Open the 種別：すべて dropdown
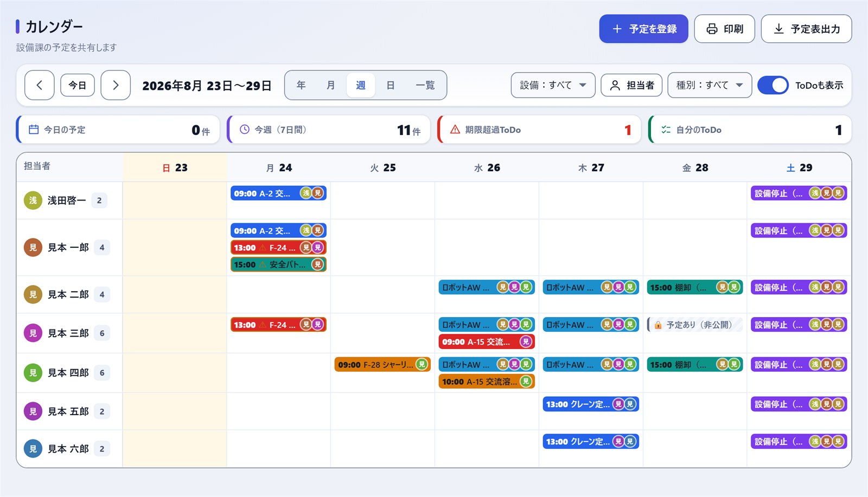The image size is (868, 497). point(710,85)
